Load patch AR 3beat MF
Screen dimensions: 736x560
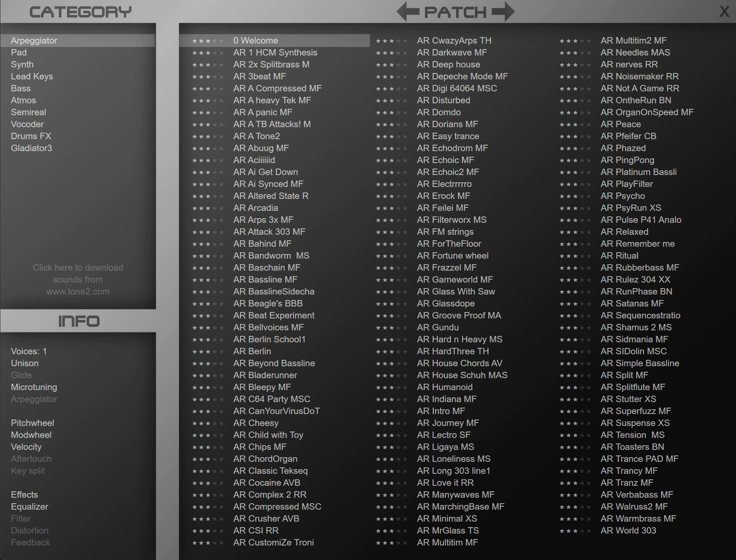[x=259, y=76]
